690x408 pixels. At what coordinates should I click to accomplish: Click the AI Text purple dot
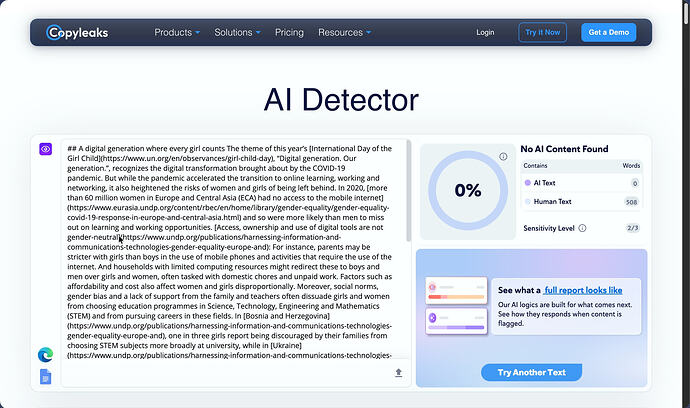[528, 183]
